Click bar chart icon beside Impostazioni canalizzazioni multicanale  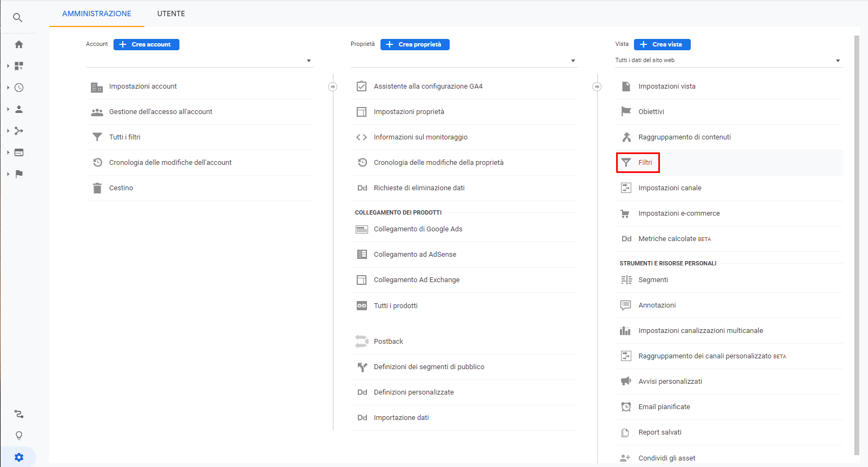click(625, 331)
